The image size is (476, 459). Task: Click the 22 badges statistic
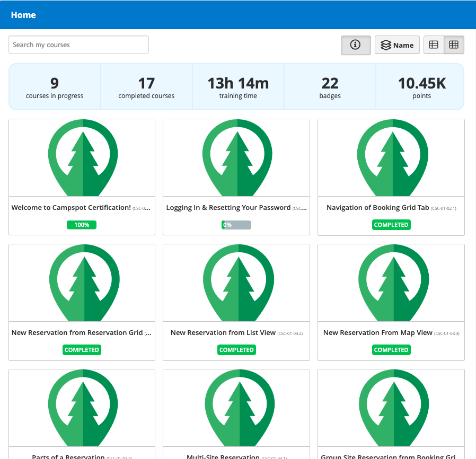point(330,86)
